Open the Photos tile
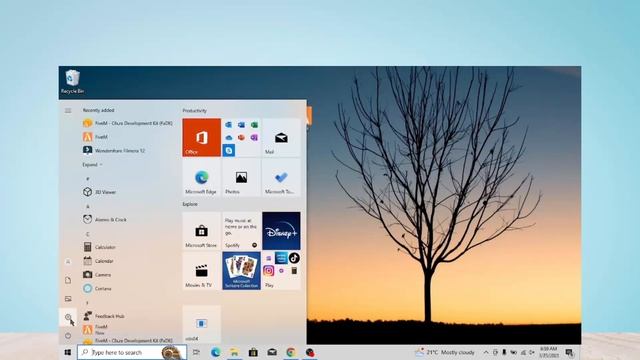This screenshot has height=360, width=640. click(x=241, y=178)
